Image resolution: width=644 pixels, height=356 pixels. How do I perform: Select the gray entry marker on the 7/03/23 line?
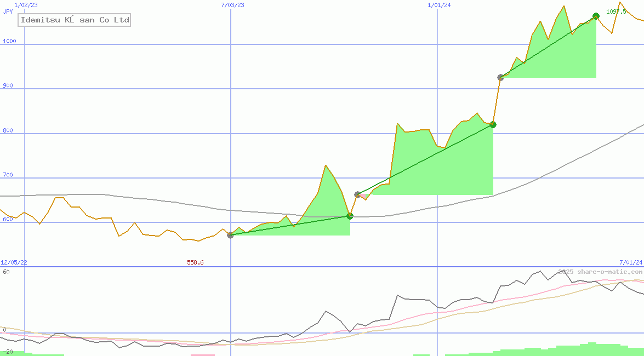click(230, 235)
